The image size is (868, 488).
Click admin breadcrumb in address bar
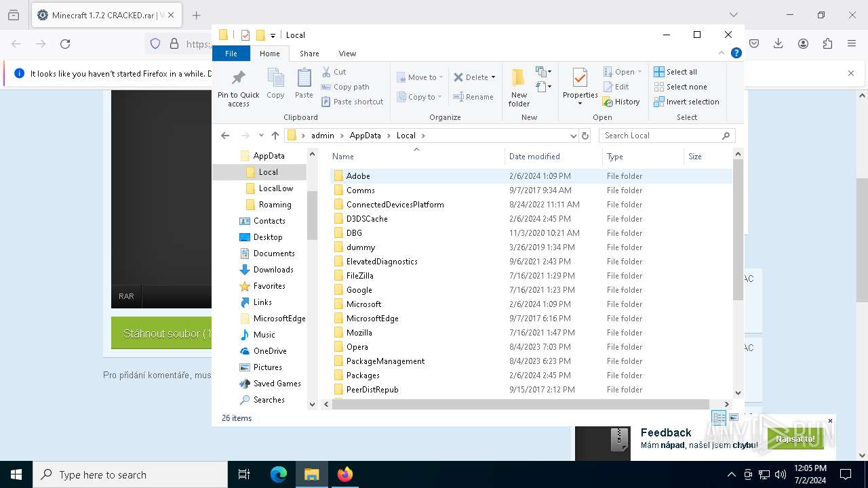323,136
